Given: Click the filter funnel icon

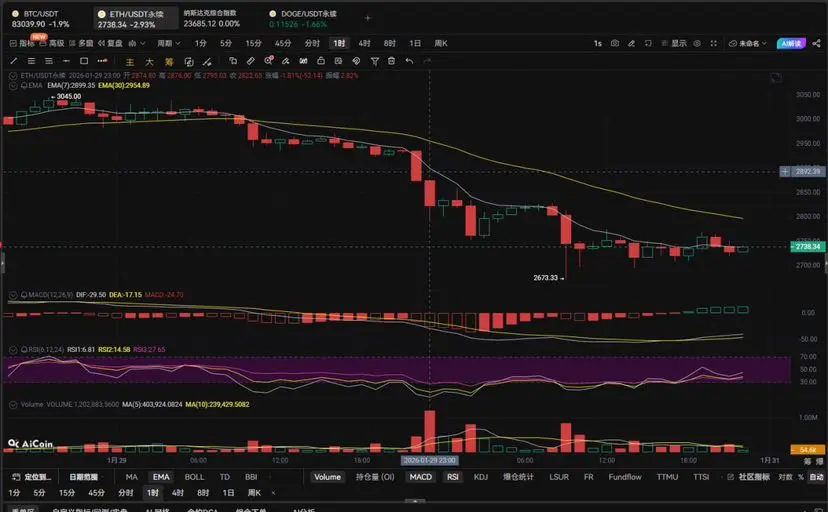Looking at the screenshot, I should tap(374, 61).
